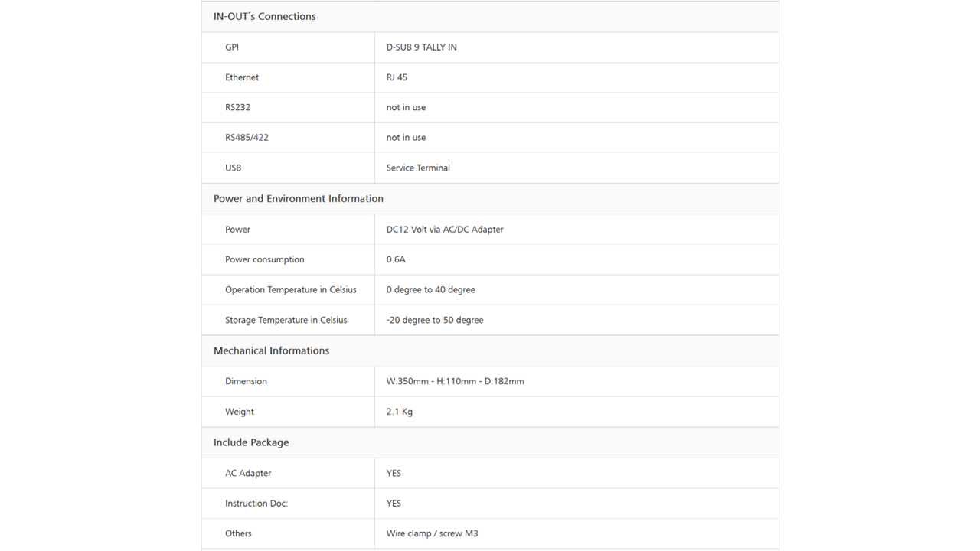Image resolution: width=980 pixels, height=551 pixels.
Task: Click the Power consumption label
Action: (264, 259)
